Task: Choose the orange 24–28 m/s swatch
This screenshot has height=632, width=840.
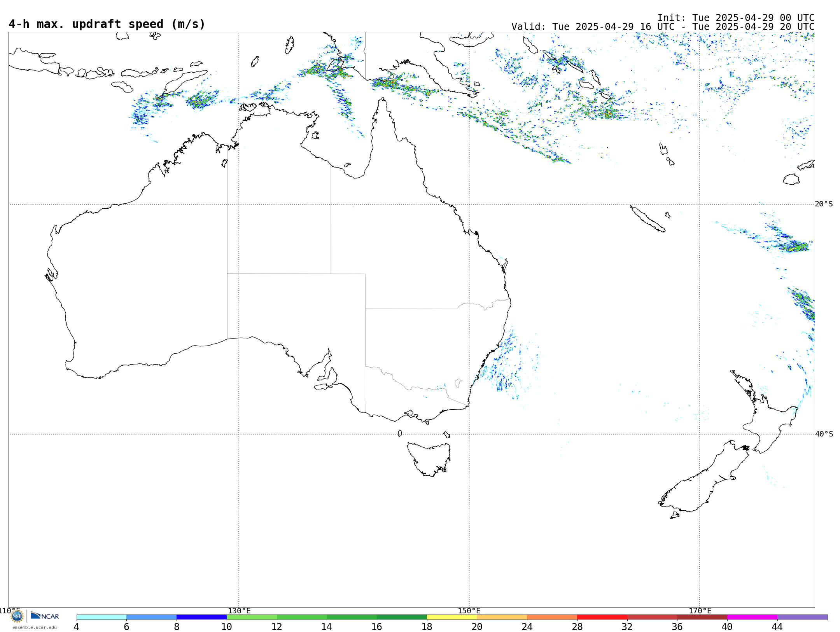Action: (x=552, y=617)
